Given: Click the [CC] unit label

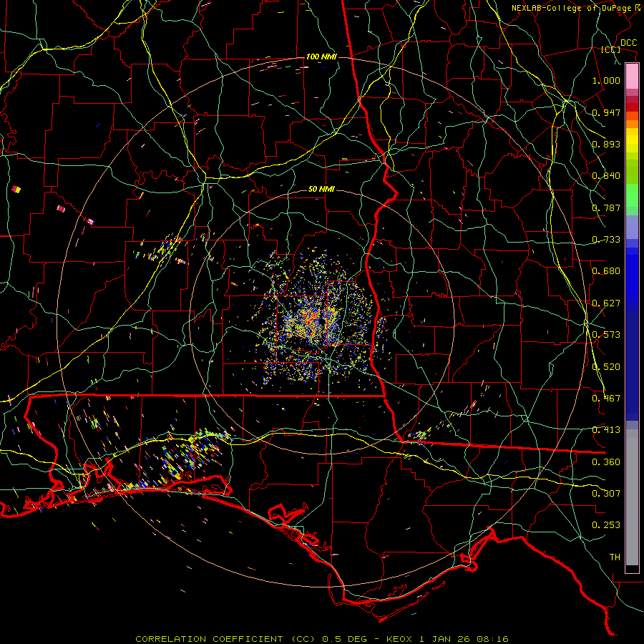Looking at the screenshot, I should 611,49.
